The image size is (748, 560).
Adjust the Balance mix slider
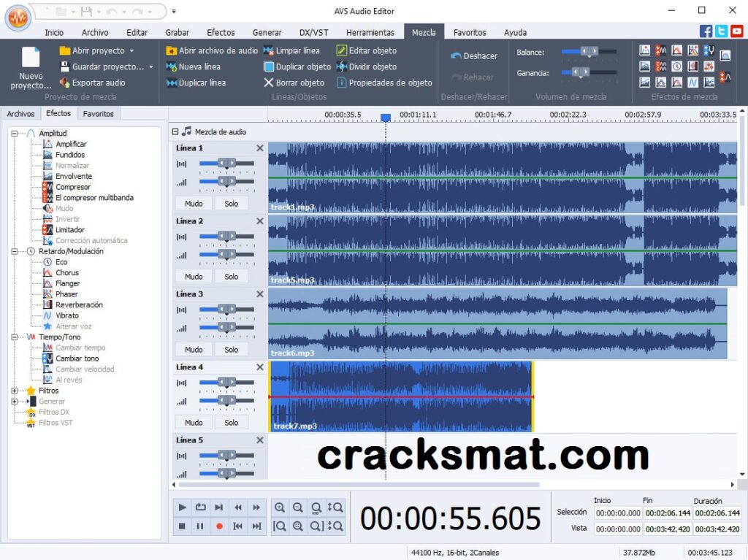point(589,52)
